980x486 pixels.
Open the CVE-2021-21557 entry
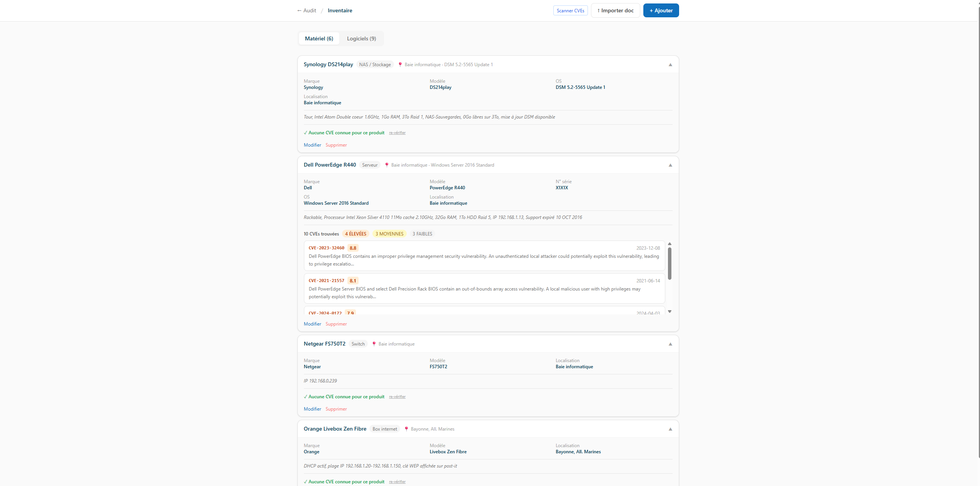[484, 289]
